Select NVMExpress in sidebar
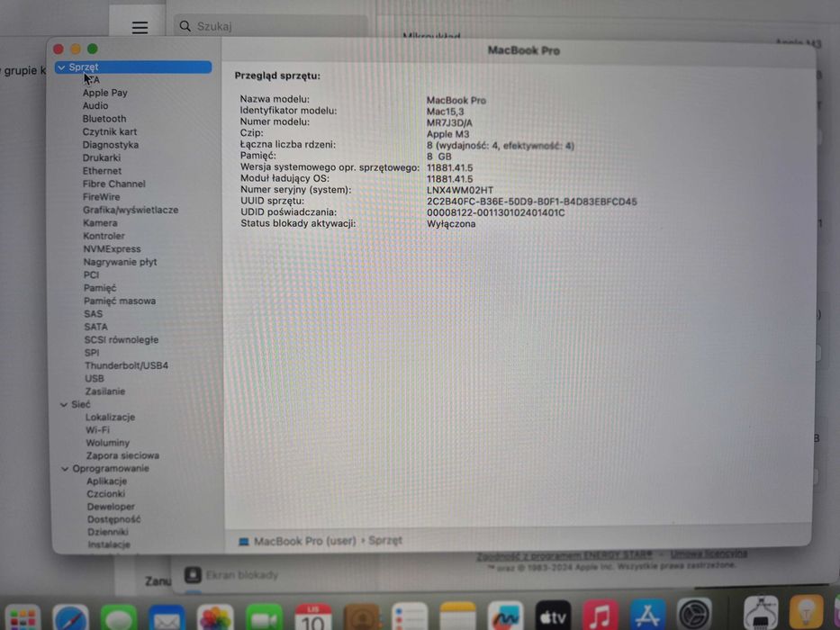840x630 pixels. [112, 249]
